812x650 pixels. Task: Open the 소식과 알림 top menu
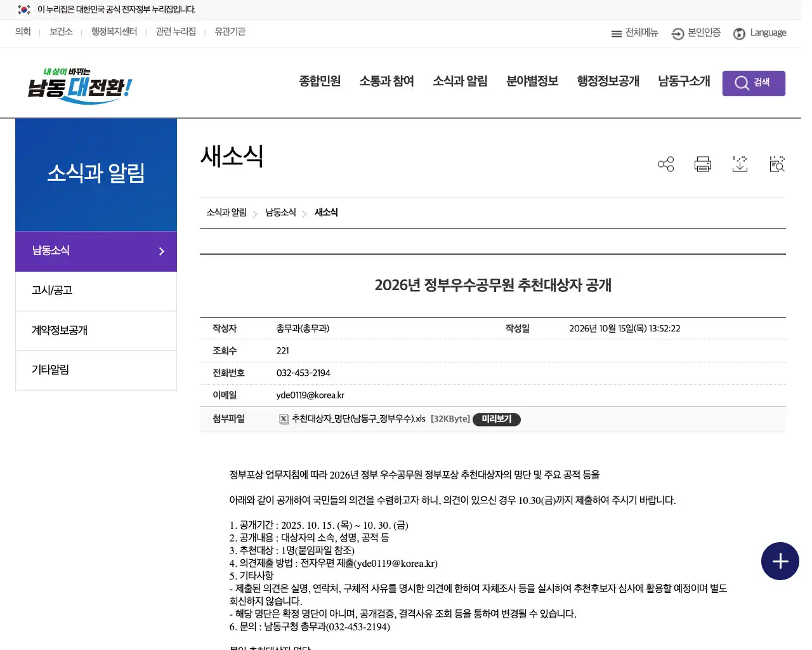pyautogui.click(x=460, y=81)
